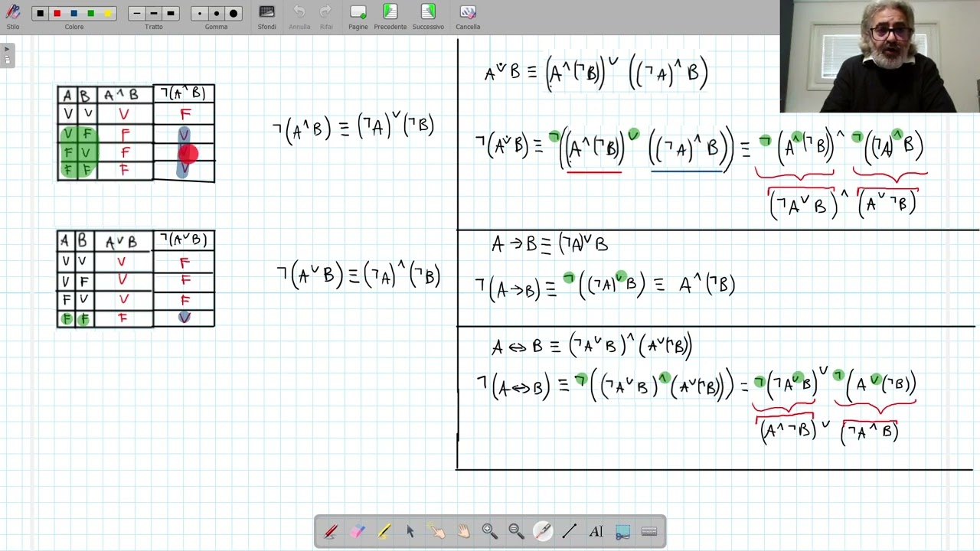980x551 pixels.
Task: Choose the thick Tratto line width
Action: tap(170, 13)
